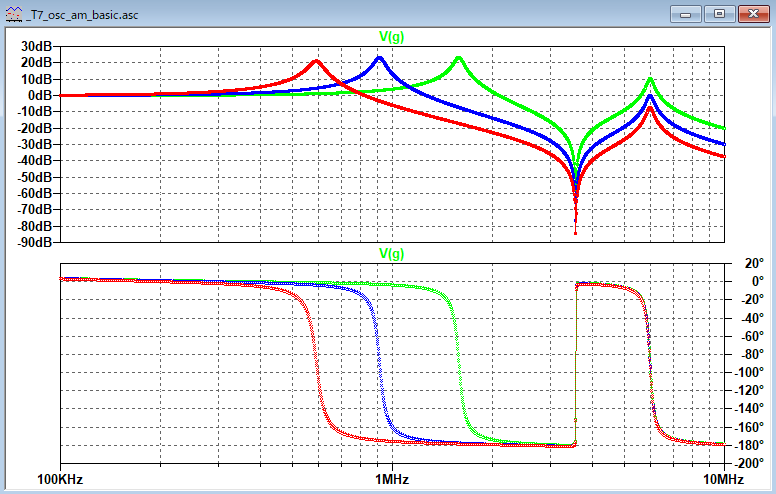Click the 0° phase axis label
The width and height of the screenshot is (776, 494).
point(758,282)
